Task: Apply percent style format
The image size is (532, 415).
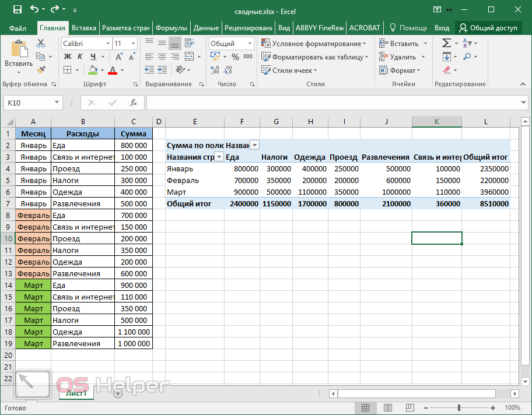Action: pyautogui.click(x=235, y=57)
